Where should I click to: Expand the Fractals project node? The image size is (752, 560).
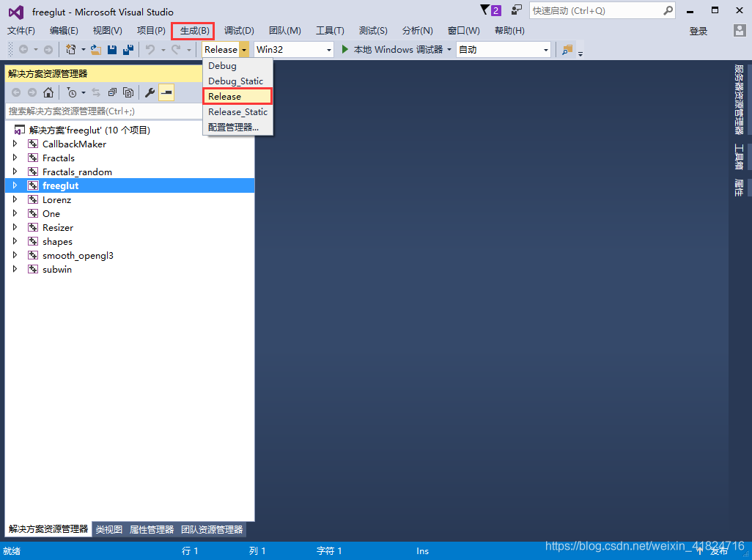coord(15,158)
